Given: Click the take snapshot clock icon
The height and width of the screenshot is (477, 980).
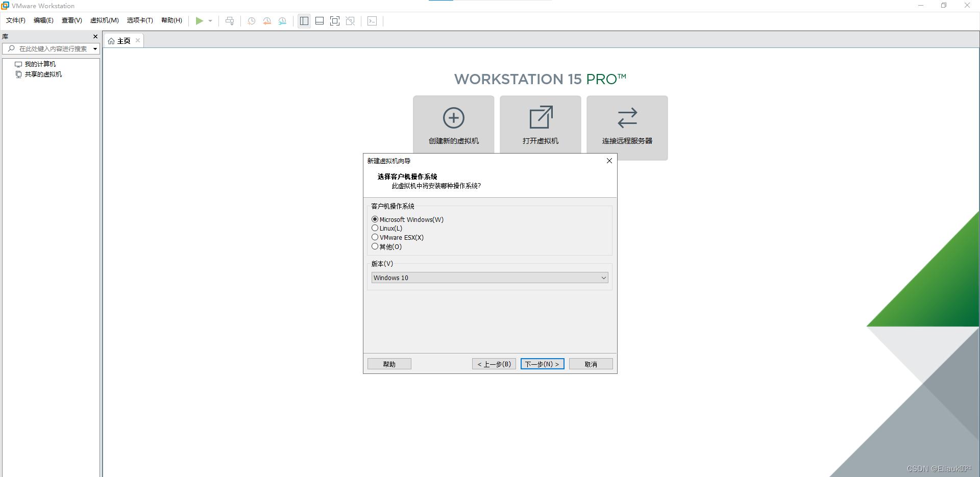Looking at the screenshot, I should 252,21.
